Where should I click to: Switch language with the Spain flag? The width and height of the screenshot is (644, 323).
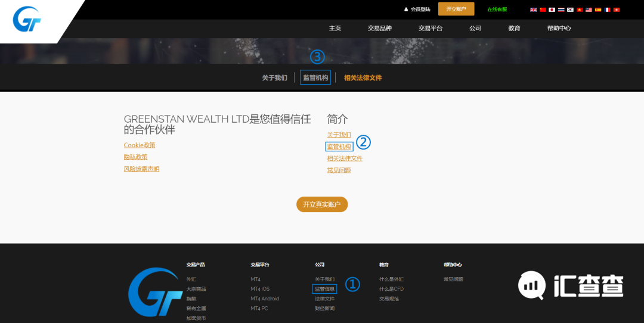point(598,10)
